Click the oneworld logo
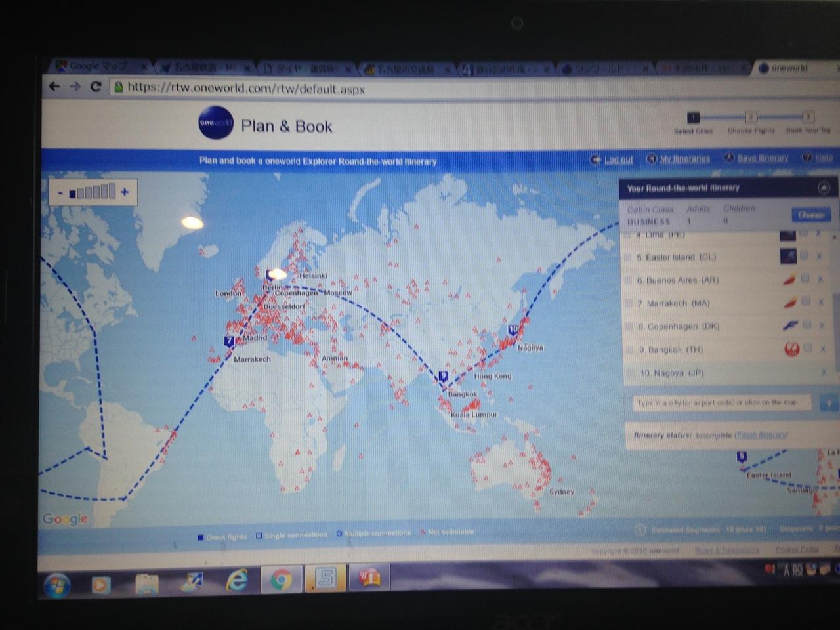Screen dimensions: 840x630 click(x=216, y=123)
